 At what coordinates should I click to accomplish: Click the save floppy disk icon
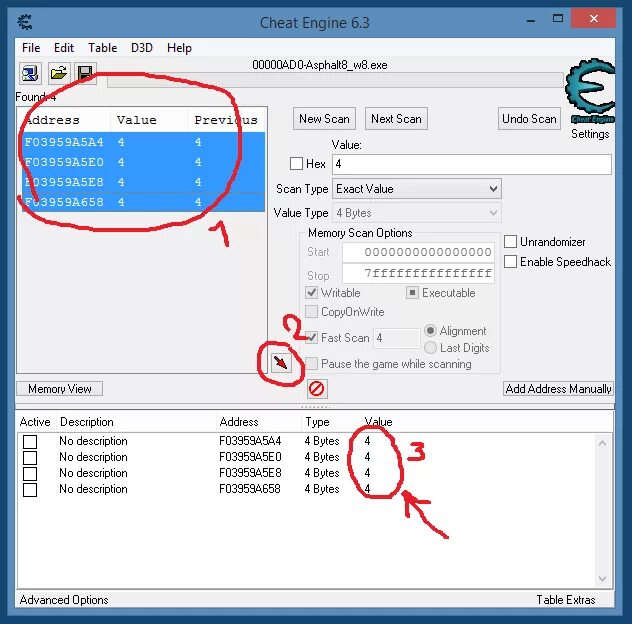pyautogui.click(x=85, y=74)
